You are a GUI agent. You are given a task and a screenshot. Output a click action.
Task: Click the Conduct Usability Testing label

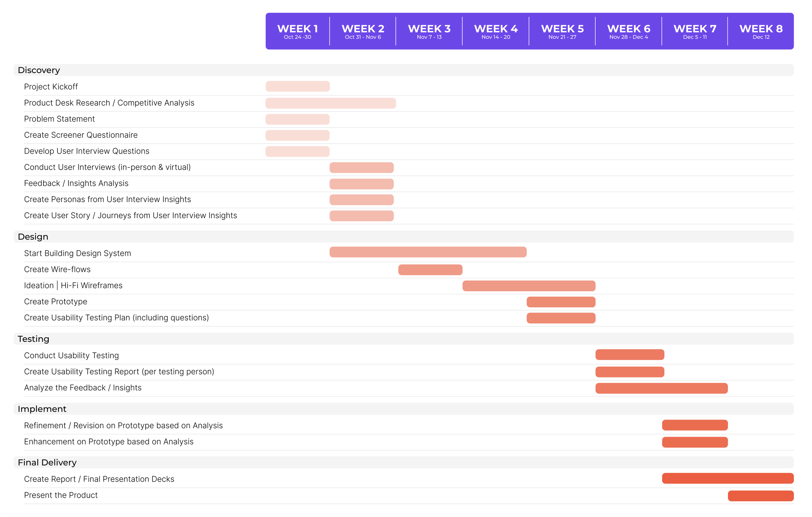point(71,356)
